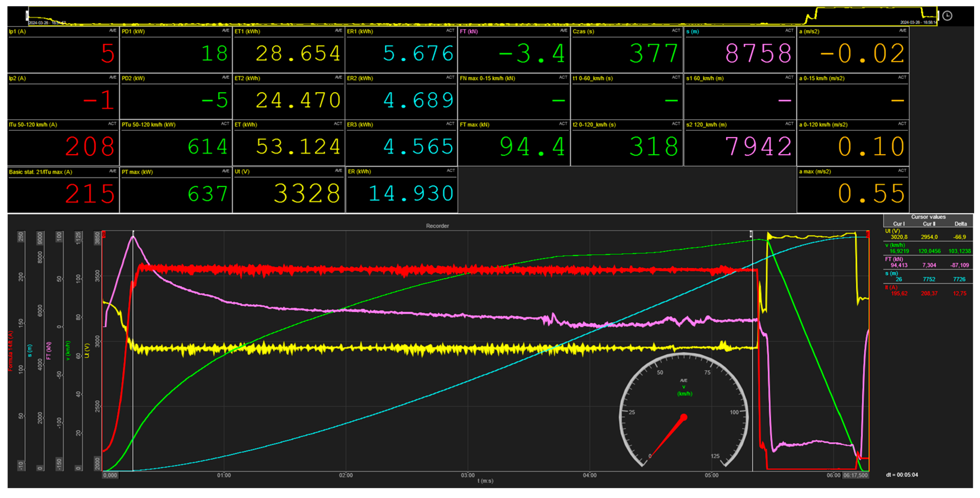Click the red E marker at recorder end
This screenshot has height=498, width=980.
pos(868,234)
